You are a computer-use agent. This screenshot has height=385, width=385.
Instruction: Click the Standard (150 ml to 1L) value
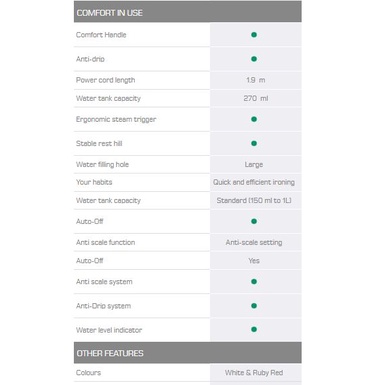click(x=254, y=200)
